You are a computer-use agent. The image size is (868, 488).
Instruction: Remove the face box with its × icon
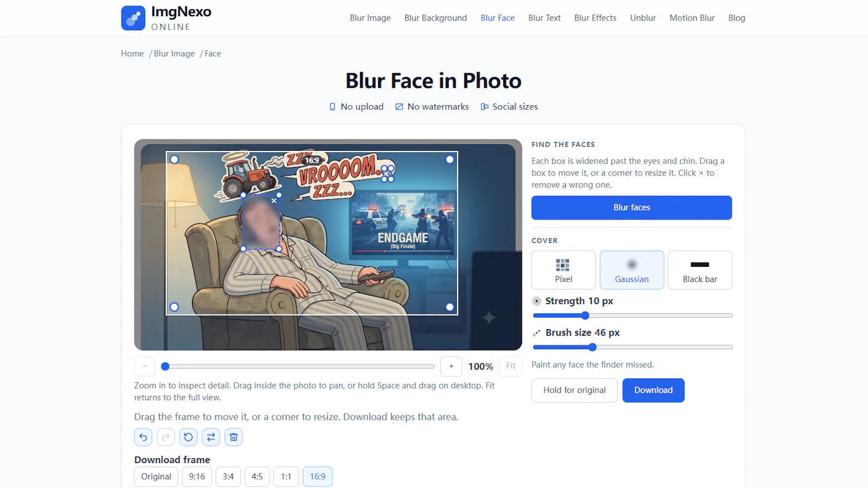274,201
